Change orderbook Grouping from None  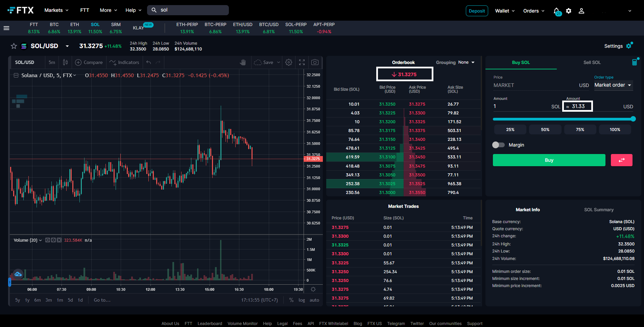click(466, 62)
